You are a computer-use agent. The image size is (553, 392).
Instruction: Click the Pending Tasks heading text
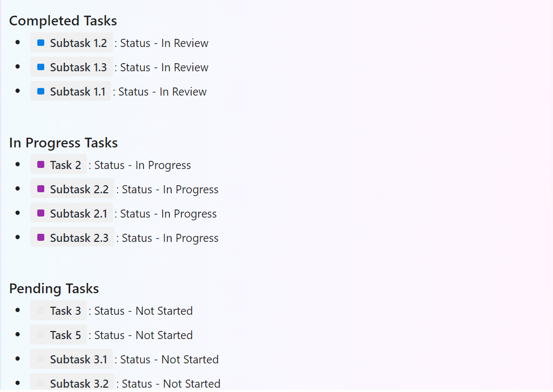(54, 289)
